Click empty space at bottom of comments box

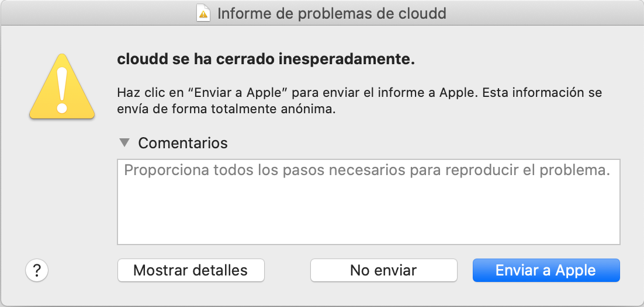(x=368, y=231)
